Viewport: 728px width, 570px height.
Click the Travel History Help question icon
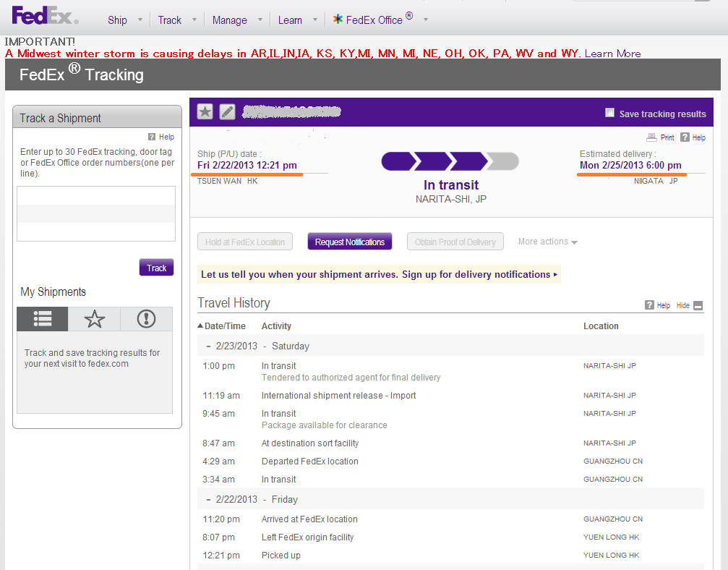click(649, 305)
